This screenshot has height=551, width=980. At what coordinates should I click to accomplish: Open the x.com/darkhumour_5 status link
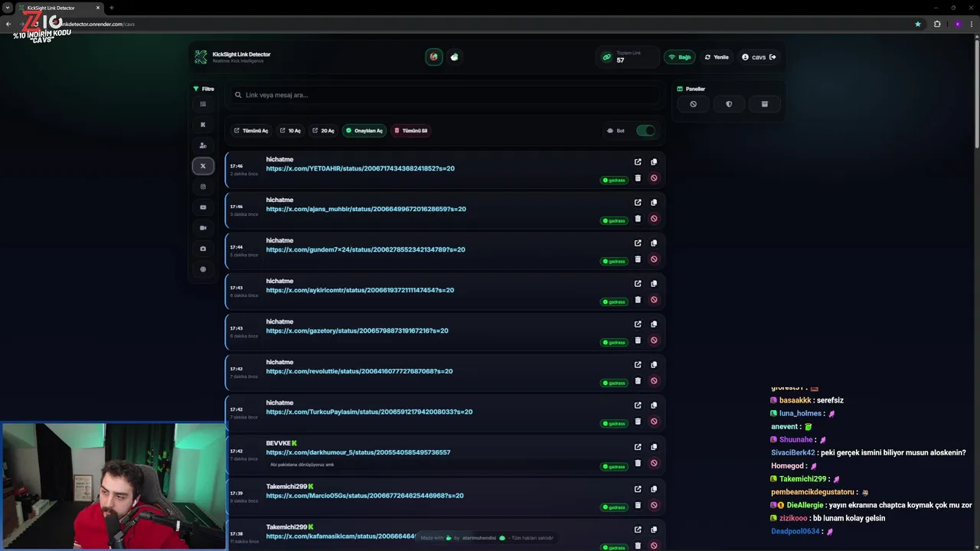tap(358, 452)
